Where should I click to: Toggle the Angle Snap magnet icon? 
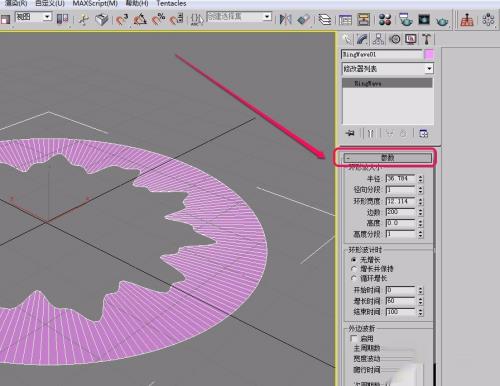[140, 19]
